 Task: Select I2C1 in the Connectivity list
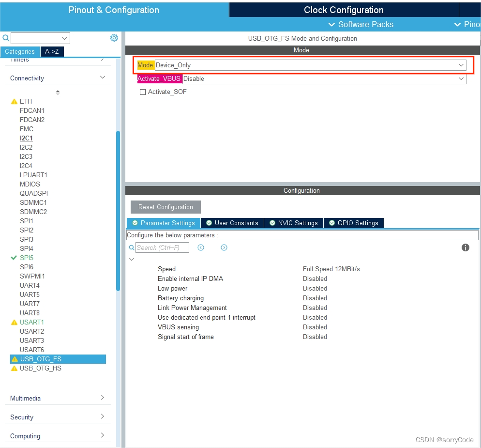click(26, 138)
